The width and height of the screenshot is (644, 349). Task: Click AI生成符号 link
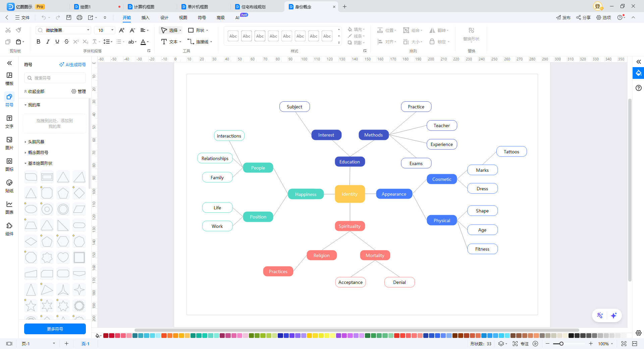point(72,64)
